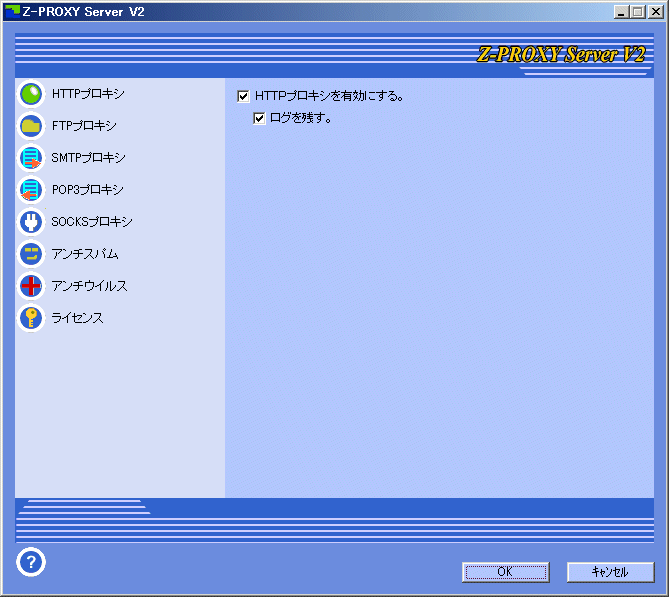This screenshot has width=669, height=597.
Task: Open アンチスパム settings
Action: tap(84, 254)
